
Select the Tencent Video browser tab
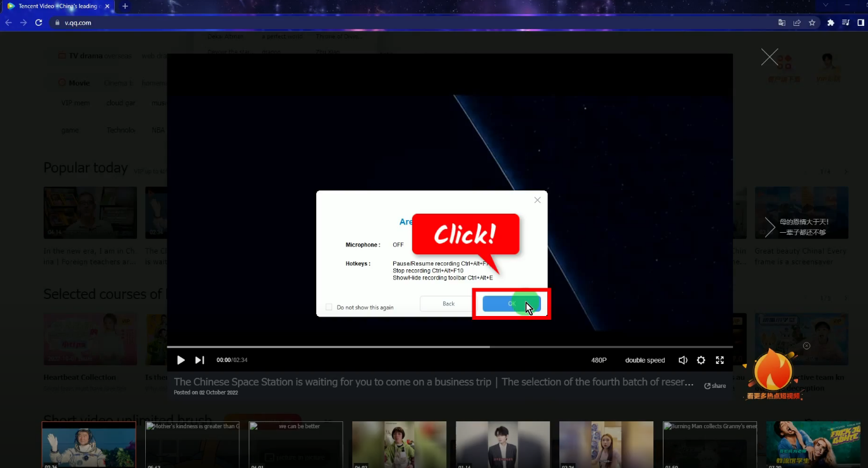click(x=57, y=6)
